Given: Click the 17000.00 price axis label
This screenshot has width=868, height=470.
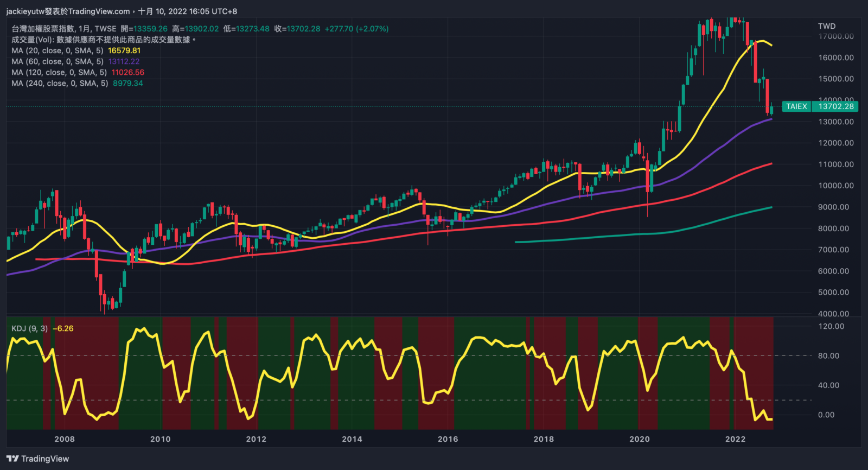Looking at the screenshot, I should (835, 36).
